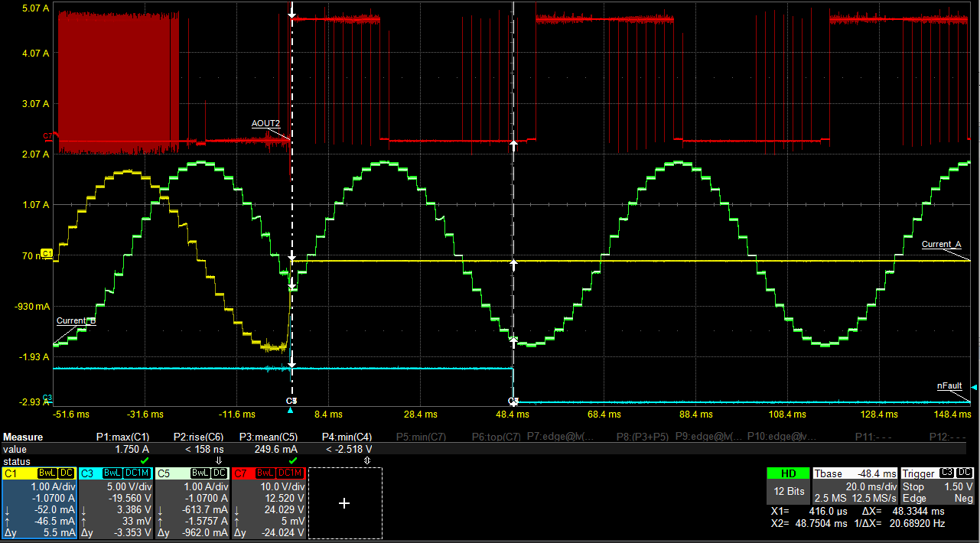Screen dimensions: 980x543
Task: Click the DC coupling badge inside the Trigger box
Action: (x=965, y=473)
